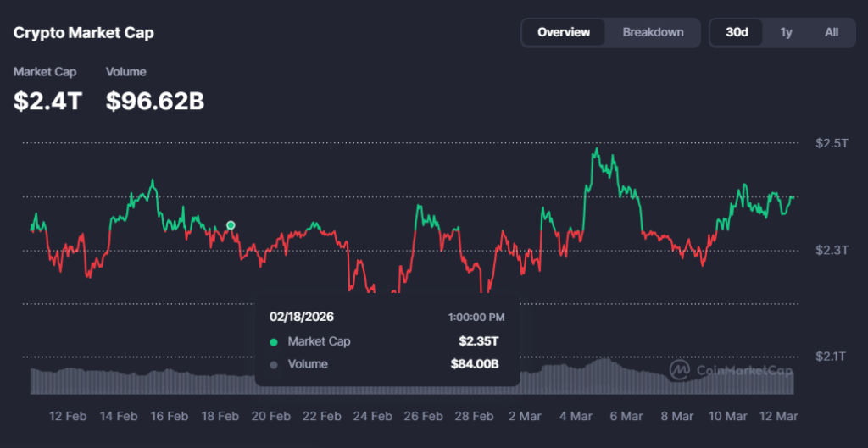
Task: Open the Breakdown tab
Action: click(653, 32)
